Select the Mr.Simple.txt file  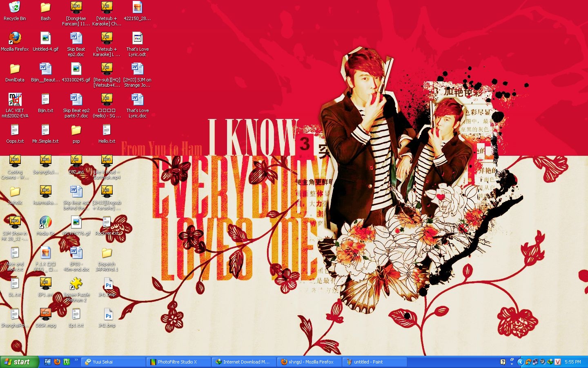coord(45,133)
